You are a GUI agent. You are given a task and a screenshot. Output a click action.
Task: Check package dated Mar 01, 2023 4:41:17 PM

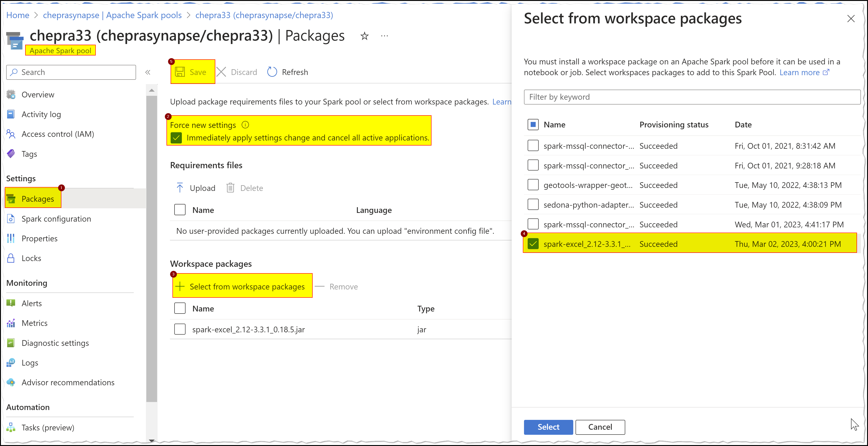(533, 224)
